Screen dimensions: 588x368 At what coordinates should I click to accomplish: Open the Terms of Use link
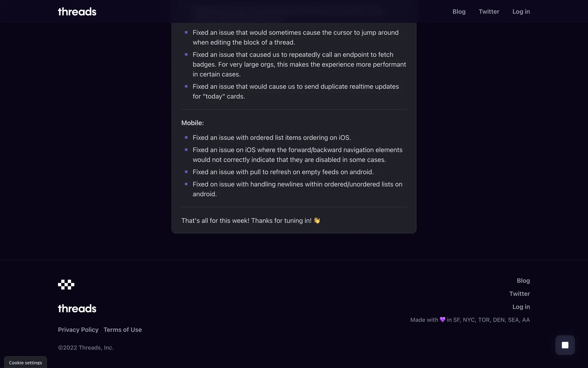click(x=123, y=330)
